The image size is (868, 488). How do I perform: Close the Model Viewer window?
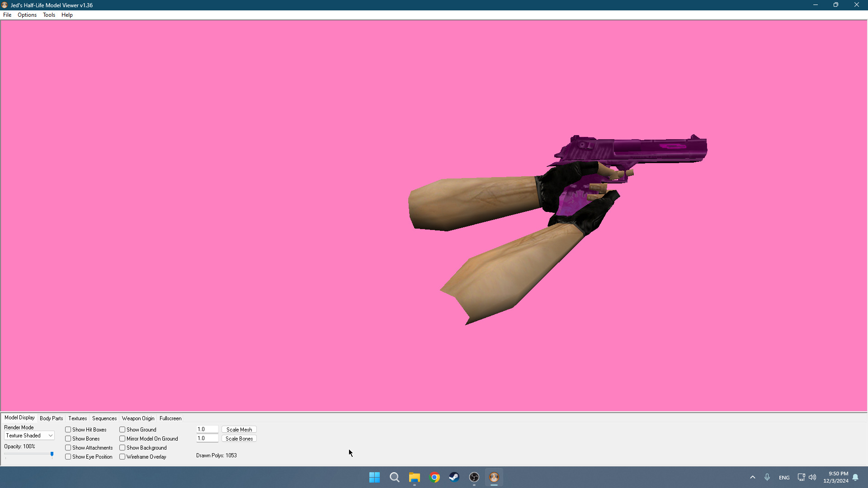click(x=857, y=5)
